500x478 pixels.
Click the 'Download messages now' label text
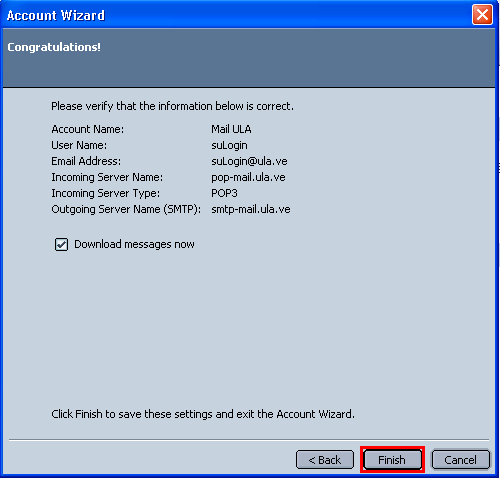tap(134, 244)
